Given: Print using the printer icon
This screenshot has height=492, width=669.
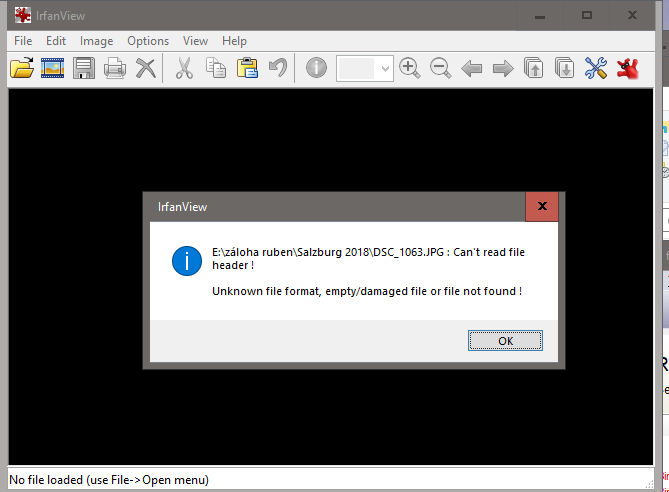Looking at the screenshot, I should tap(115, 68).
